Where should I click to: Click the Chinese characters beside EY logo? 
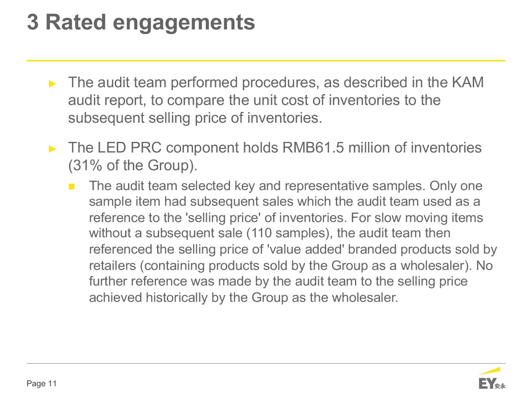pyautogui.click(x=500, y=386)
